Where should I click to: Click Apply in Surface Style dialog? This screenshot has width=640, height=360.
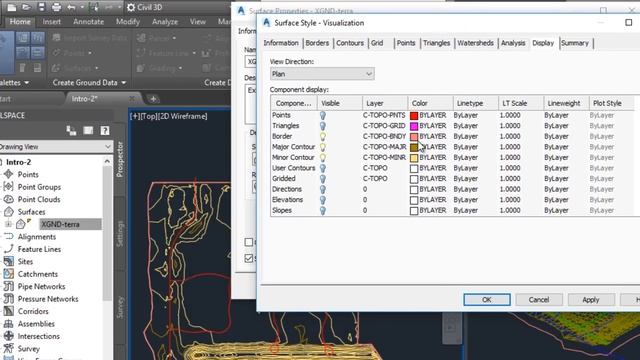591,300
